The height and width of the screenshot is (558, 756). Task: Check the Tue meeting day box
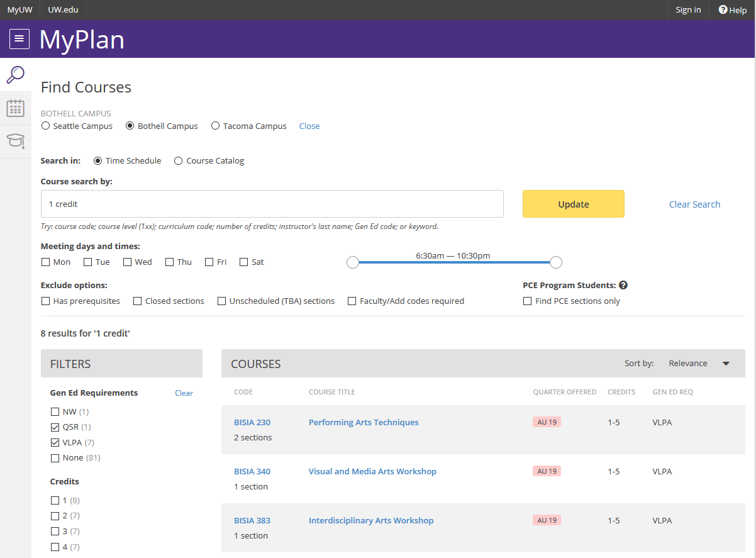click(87, 262)
